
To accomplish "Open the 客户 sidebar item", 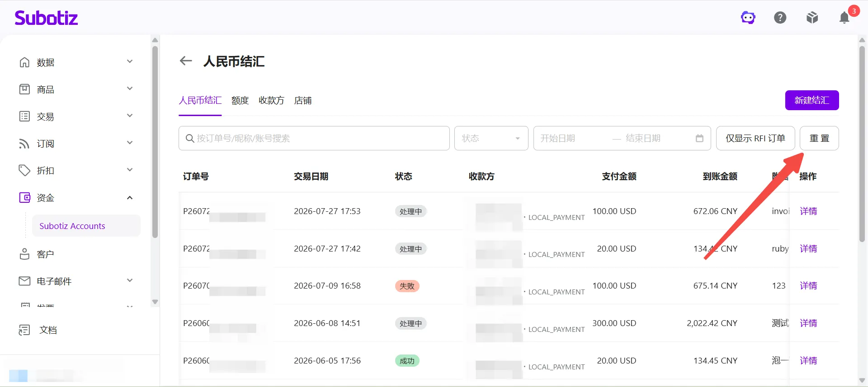I will [x=45, y=254].
